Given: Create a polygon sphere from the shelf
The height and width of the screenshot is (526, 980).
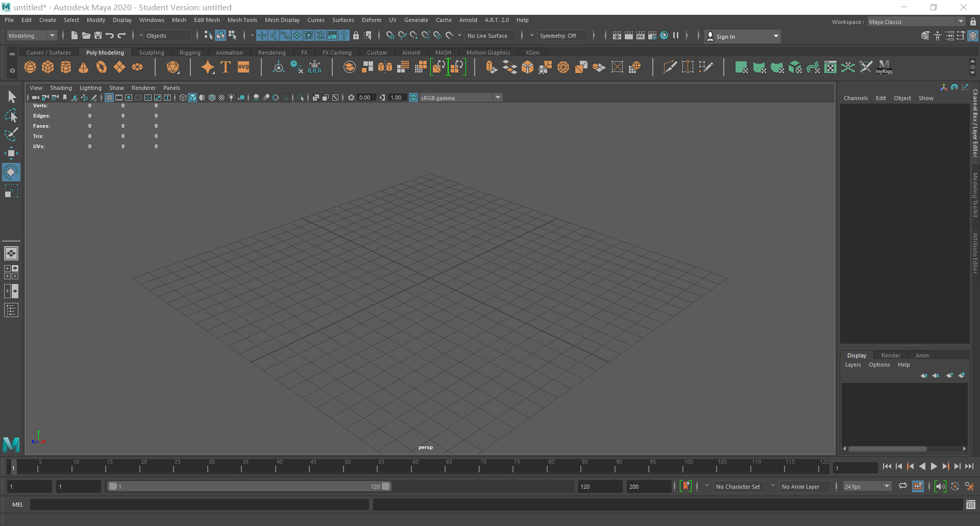Looking at the screenshot, I should [30, 67].
